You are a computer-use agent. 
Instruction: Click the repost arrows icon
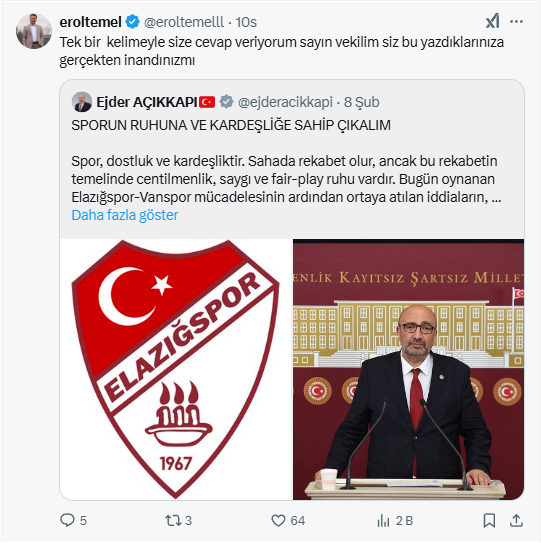tap(172, 520)
